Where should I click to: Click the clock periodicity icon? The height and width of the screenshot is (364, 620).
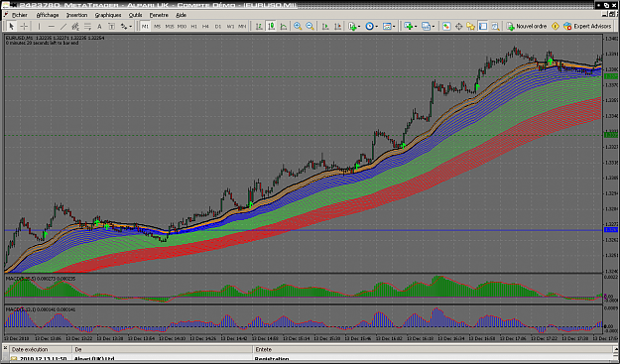(x=369, y=27)
